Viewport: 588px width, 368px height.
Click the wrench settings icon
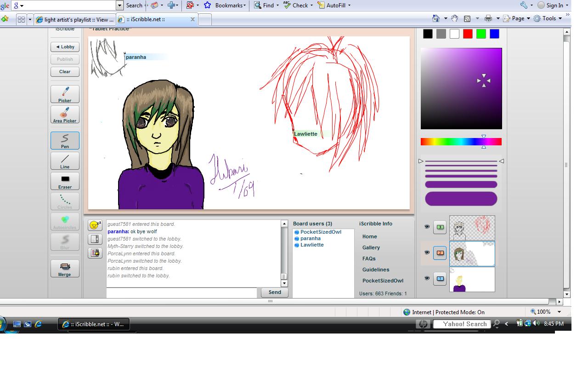(x=524, y=5)
